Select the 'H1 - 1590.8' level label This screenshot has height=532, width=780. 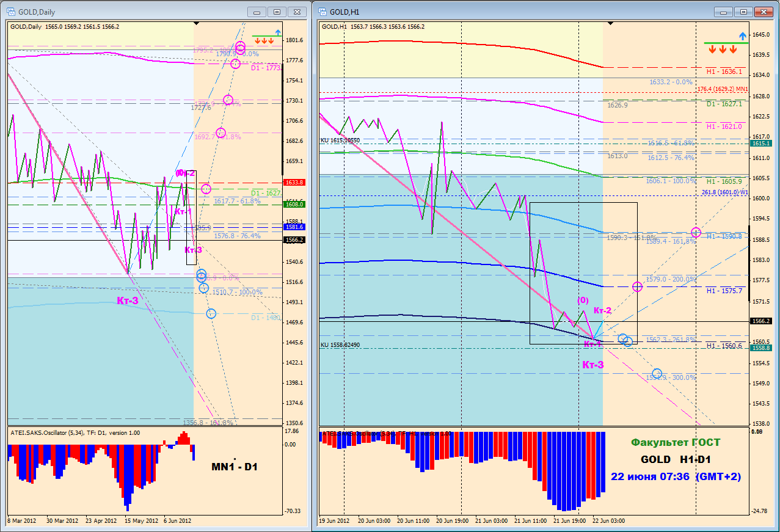coord(724,236)
